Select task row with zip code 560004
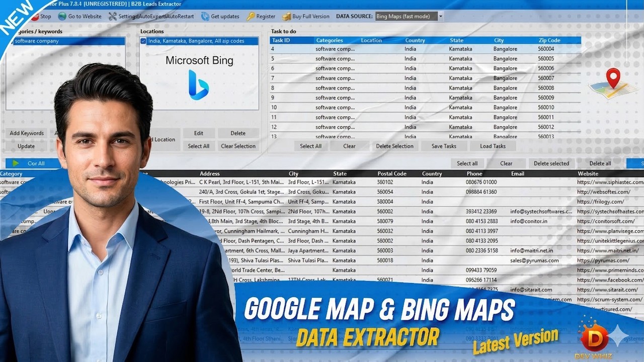Image resolution: width=644 pixels, height=362 pixels. pos(425,49)
